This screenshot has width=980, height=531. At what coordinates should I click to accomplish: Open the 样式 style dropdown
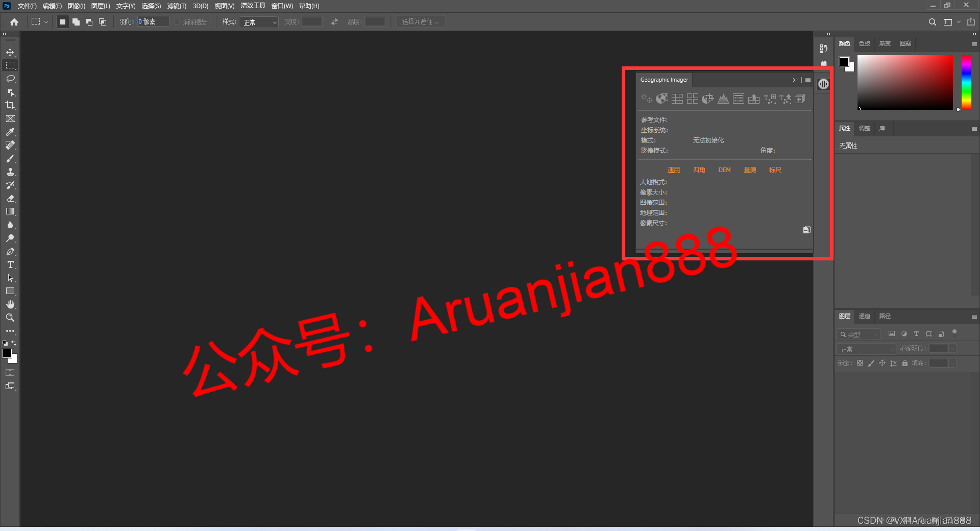(259, 22)
